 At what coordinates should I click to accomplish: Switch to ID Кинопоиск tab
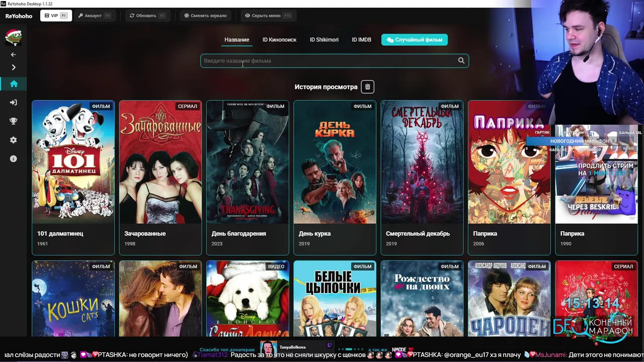(279, 40)
